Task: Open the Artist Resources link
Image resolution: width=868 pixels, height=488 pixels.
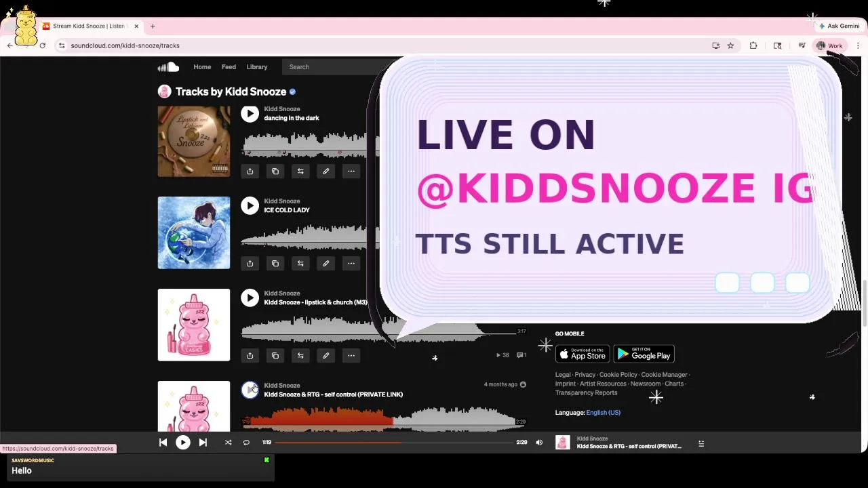Action: click(603, 384)
